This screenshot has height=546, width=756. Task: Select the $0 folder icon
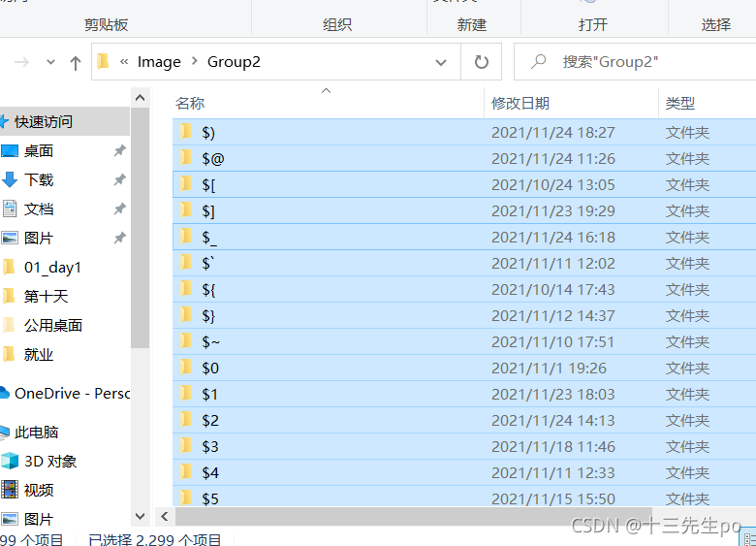186,367
